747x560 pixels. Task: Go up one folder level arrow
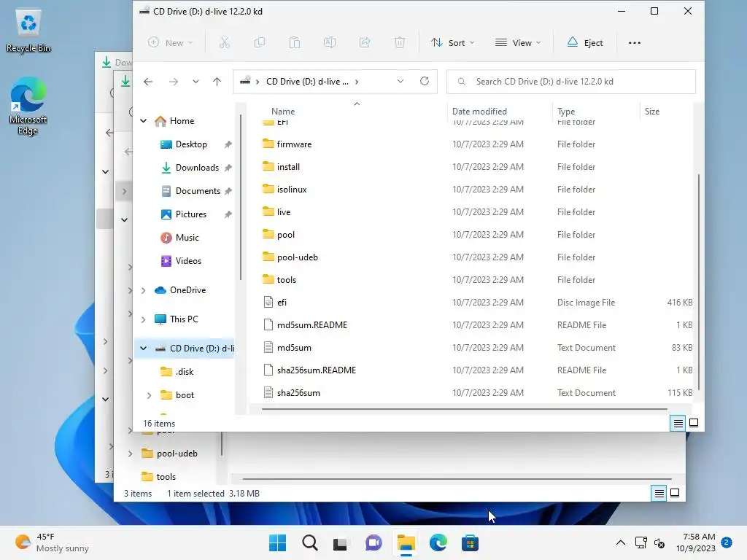click(x=217, y=82)
